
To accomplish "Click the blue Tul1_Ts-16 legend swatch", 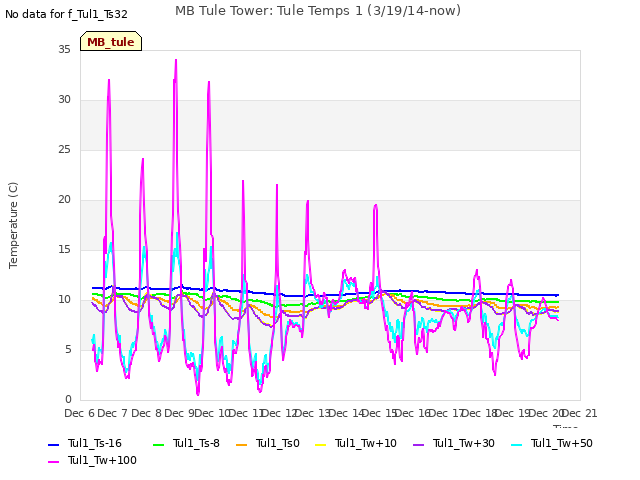I will [53, 444].
